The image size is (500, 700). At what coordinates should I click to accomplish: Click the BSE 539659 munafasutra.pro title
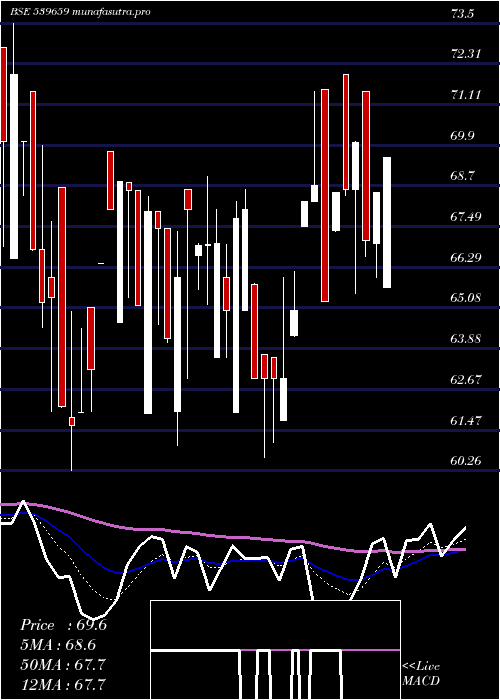pyautogui.click(x=80, y=12)
